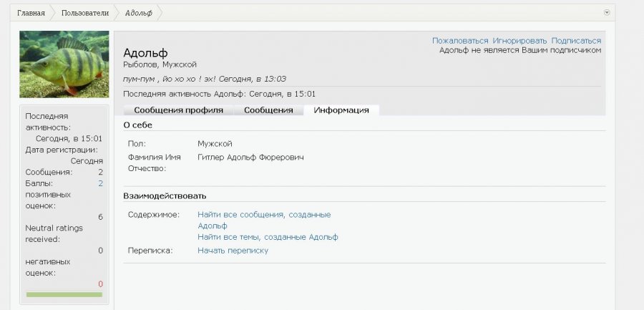The height and width of the screenshot is (310, 644).
Task: Click the Адольф breadcrumb item
Action: [139, 13]
